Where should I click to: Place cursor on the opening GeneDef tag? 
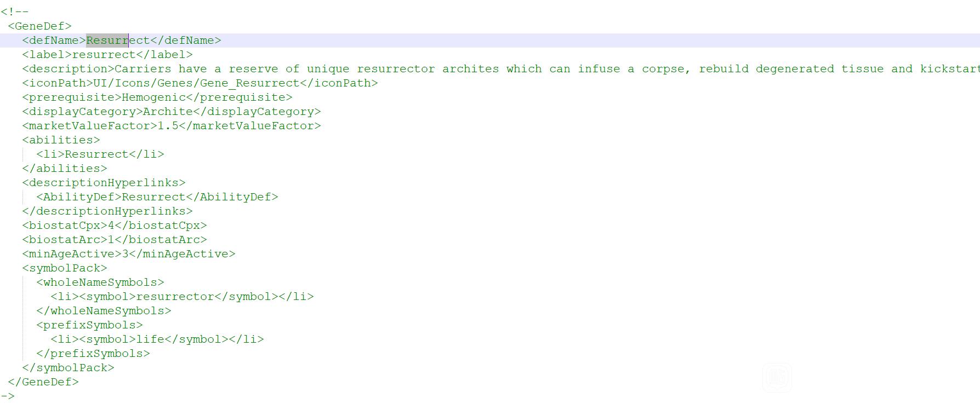40,26
